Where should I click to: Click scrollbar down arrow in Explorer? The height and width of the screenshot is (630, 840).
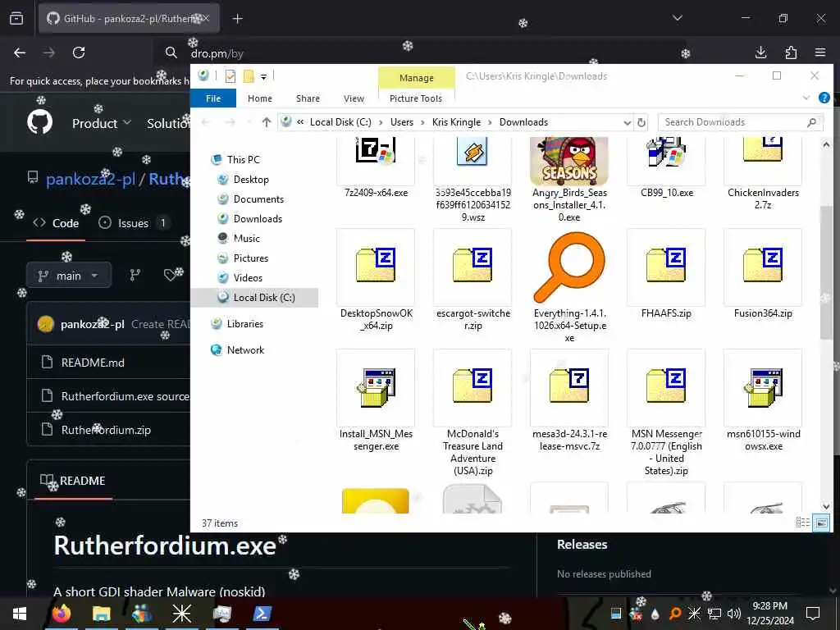click(x=825, y=506)
